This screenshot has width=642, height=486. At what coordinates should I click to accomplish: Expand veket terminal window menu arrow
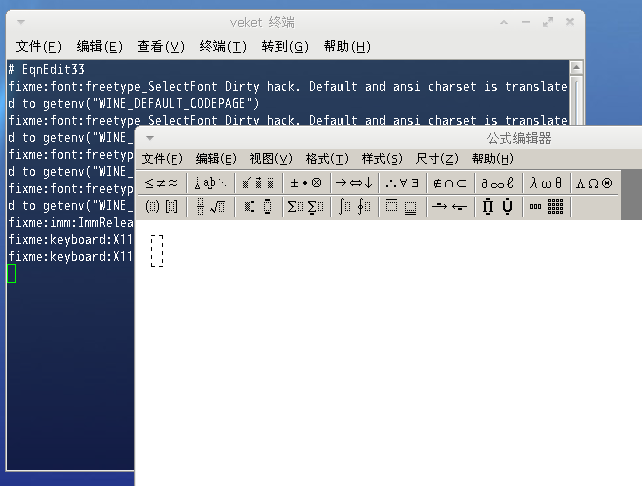click(21, 22)
